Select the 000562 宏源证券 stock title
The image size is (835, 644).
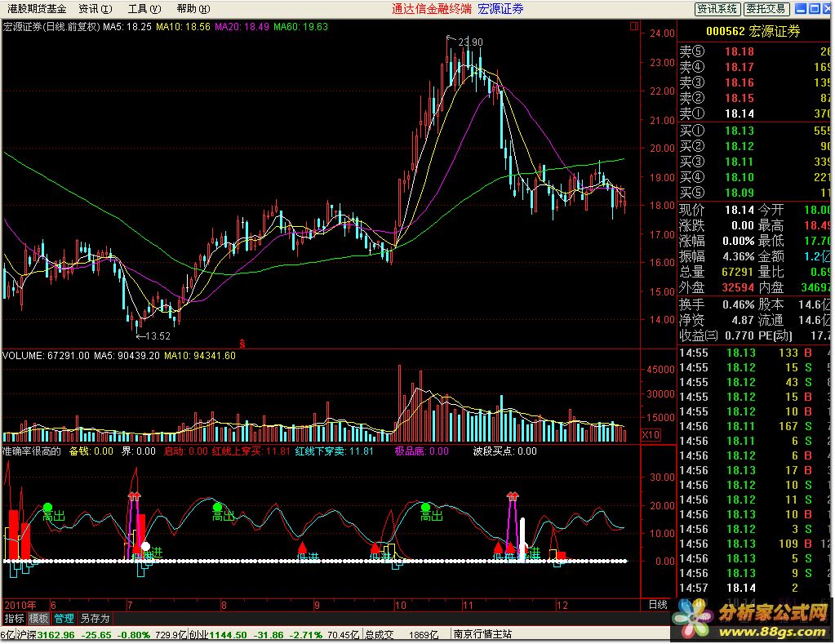(x=753, y=32)
